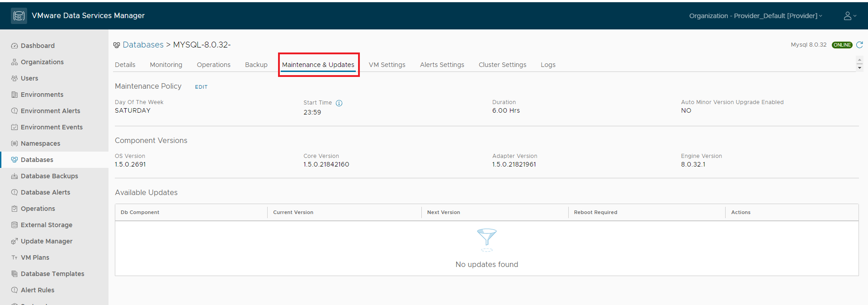This screenshot has width=868, height=305.
Task: Click the Database Backups sidebar icon
Action: click(x=14, y=176)
